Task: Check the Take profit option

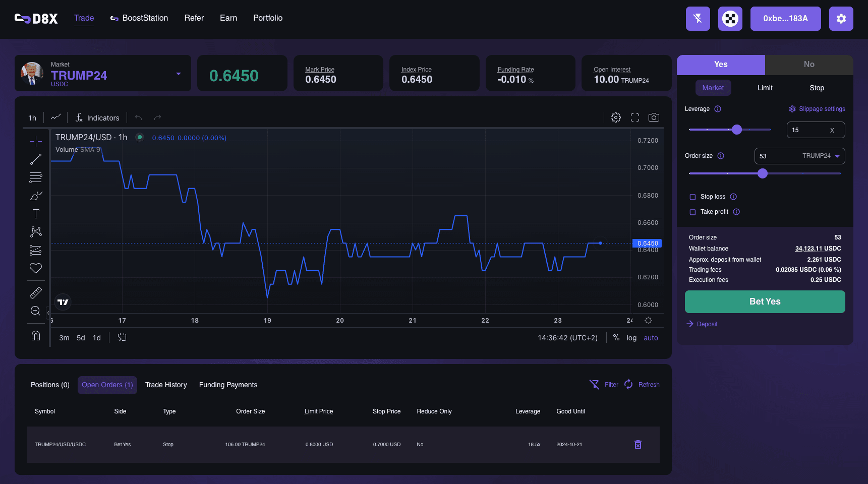Action: click(692, 212)
